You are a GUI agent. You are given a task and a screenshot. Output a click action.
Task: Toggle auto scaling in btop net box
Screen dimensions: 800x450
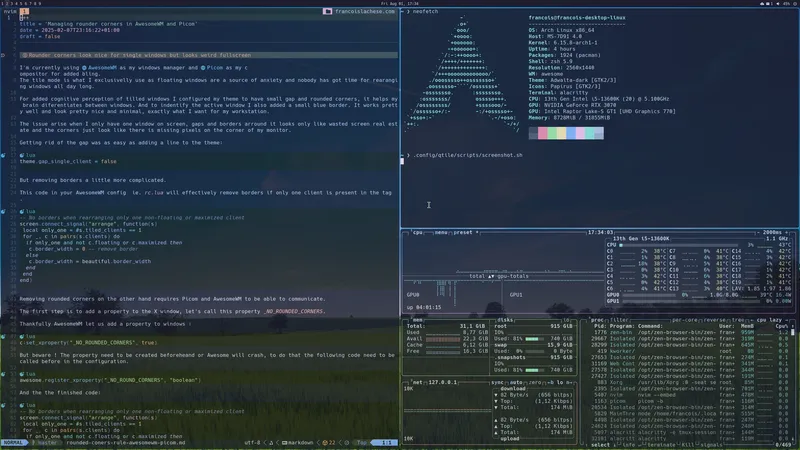(516, 382)
